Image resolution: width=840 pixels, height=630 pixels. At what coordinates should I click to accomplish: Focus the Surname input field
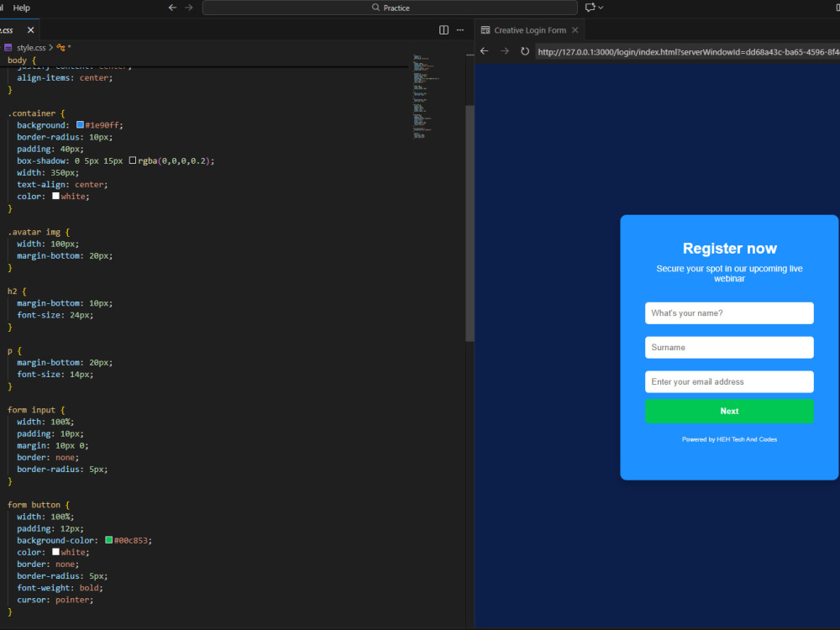tap(729, 347)
